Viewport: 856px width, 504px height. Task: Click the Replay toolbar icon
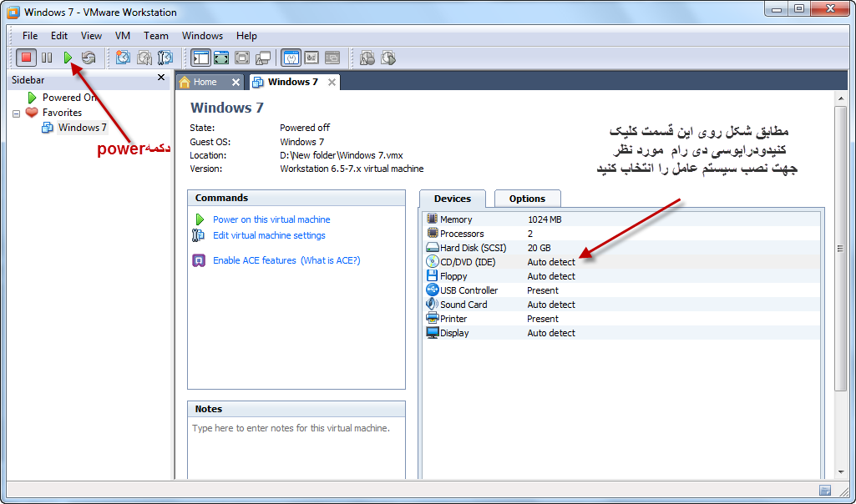point(388,58)
